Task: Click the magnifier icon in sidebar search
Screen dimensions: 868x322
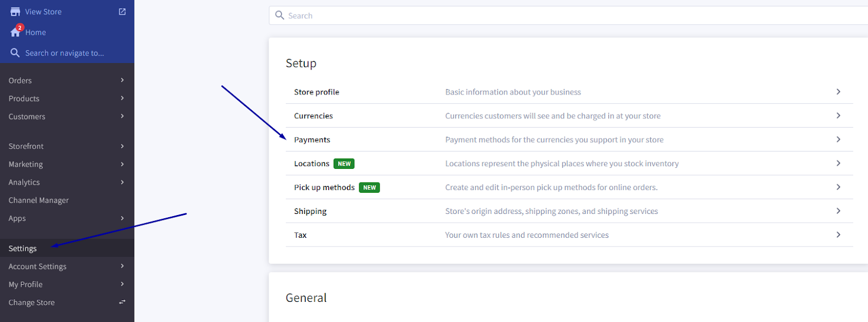Action: coord(15,53)
